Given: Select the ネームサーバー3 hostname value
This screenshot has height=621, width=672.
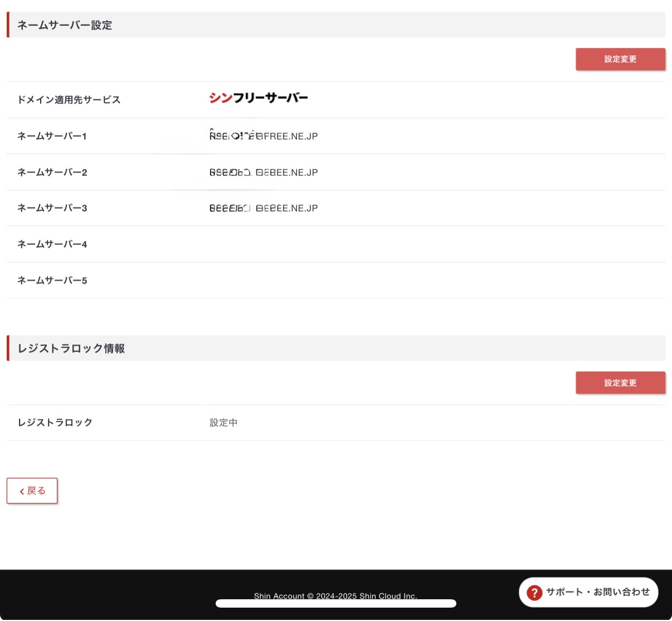Looking at the screenshot, I should click(x=264, y=208).
